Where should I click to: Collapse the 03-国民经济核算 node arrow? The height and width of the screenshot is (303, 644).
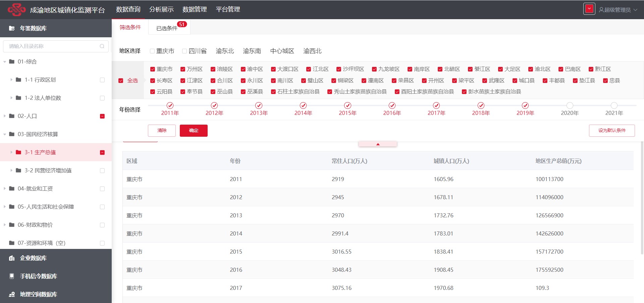(x=5, y=134)
